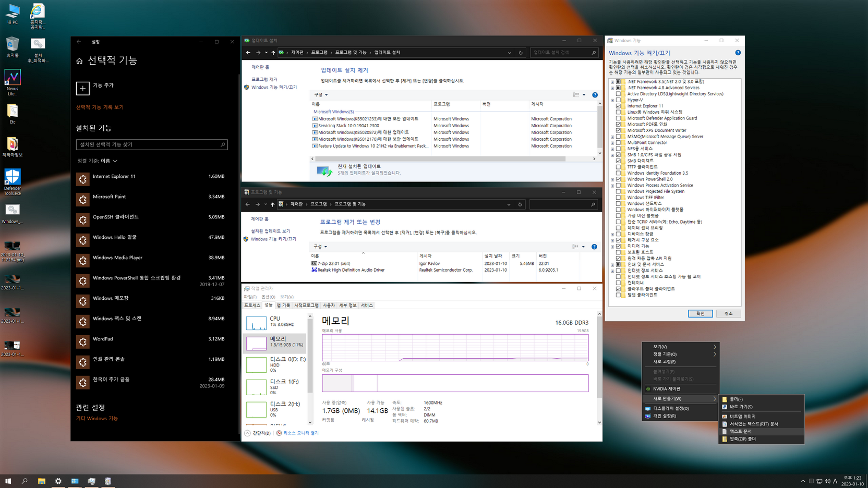Viewport: 868px width, 488px height.
Task: Toggle Windows 샌드박스 checkbox
Action: [x=618, y=203]
